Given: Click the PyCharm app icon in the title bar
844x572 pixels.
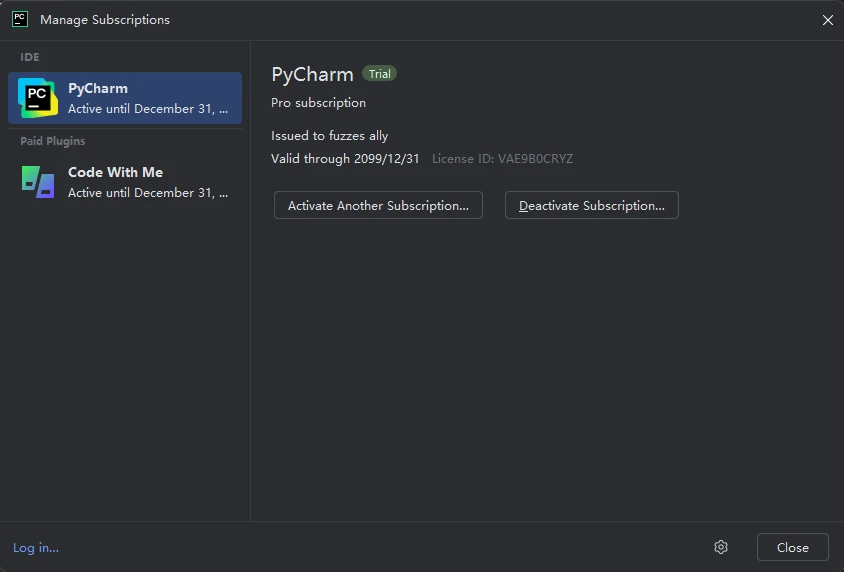Looking at the screenshot, I should [19, 19].
